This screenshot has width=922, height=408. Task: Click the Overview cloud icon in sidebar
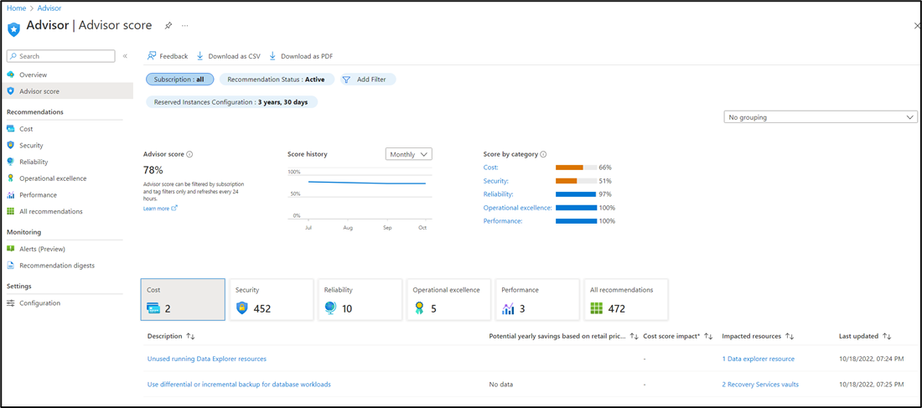tap(11, 75)
